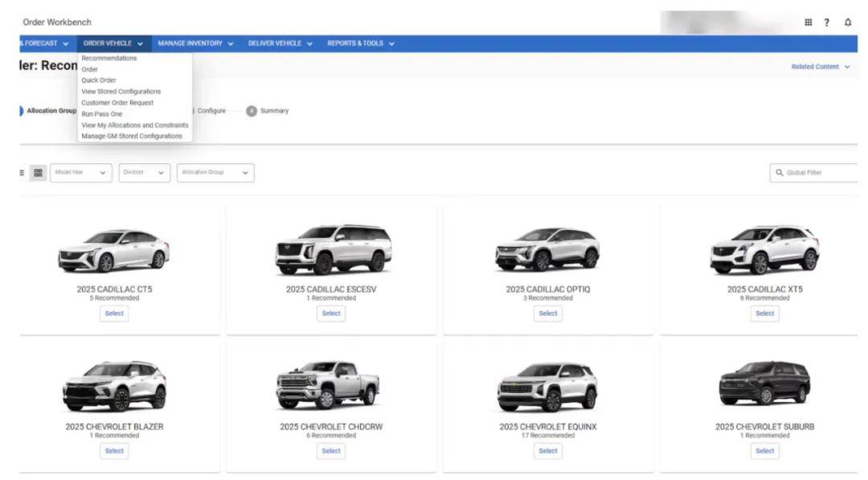This screenshot has height=480, width=868.
Task: Open the Manage Inventory menu
Action: [x=195, y=43]
